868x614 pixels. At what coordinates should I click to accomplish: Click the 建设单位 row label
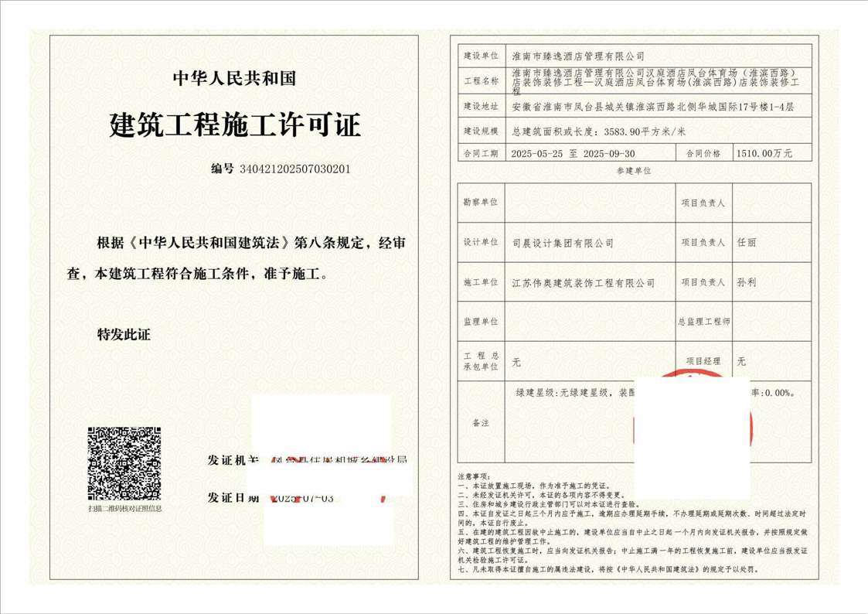click(481, 56)
